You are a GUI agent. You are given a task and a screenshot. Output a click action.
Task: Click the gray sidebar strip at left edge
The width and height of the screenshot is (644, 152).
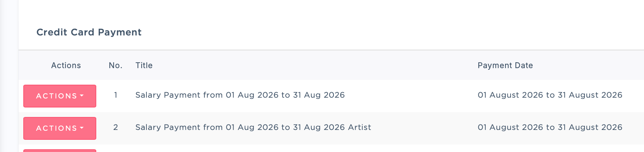click(9, 76)
